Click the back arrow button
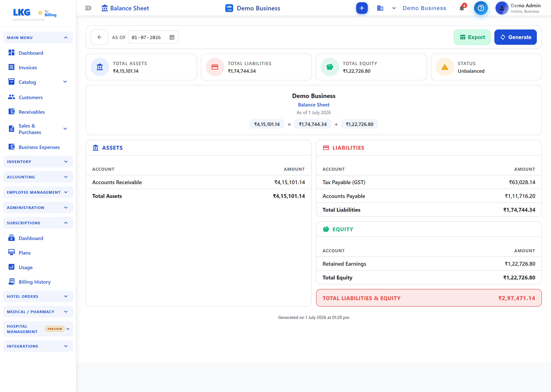The image size is (551, 392). [99, 37]
